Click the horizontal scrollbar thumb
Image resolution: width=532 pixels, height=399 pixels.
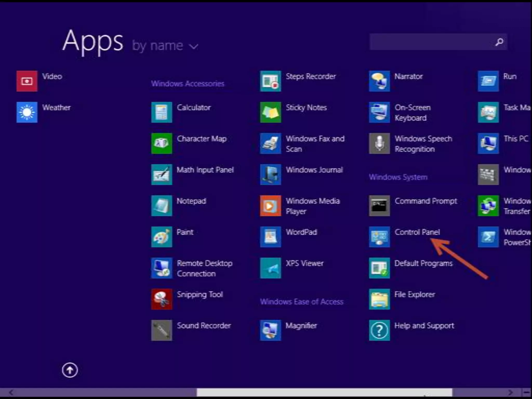point(324,392)
